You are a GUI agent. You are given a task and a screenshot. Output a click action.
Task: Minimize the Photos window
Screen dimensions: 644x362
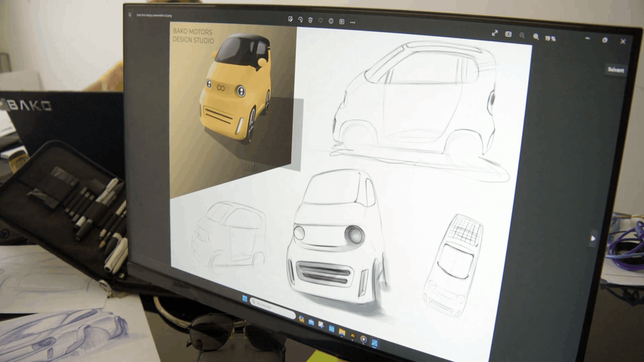coord(587,39)
